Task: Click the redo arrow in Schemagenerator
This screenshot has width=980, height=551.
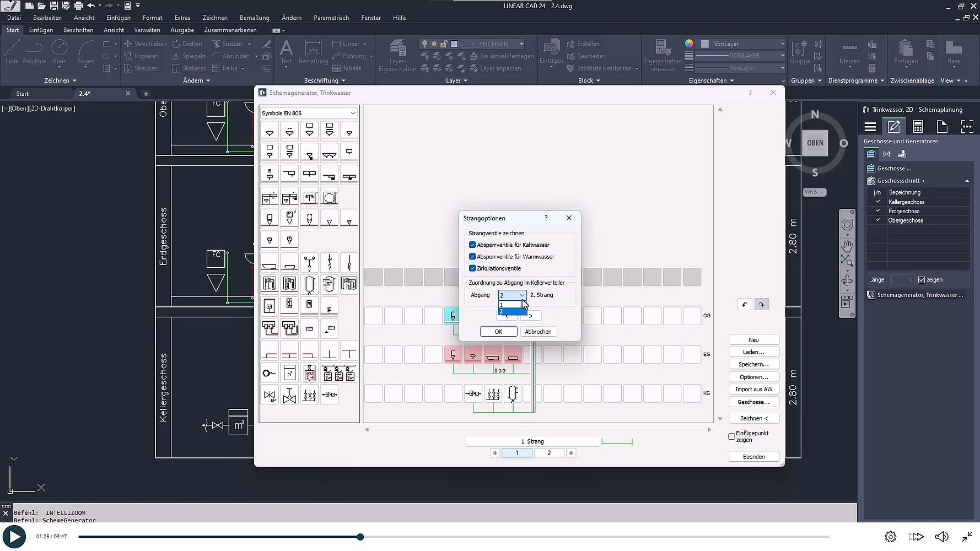Action: click(x=762, y=304)
